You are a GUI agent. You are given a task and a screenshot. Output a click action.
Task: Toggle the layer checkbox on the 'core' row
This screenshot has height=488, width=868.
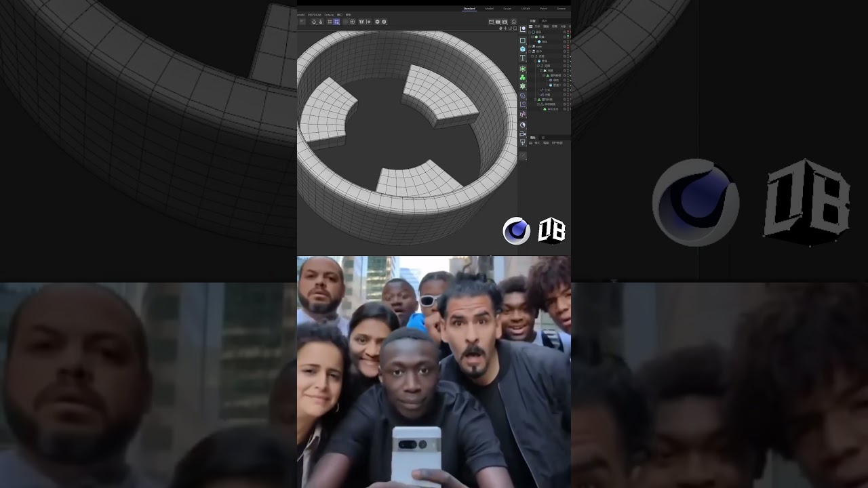click(565, 47)
